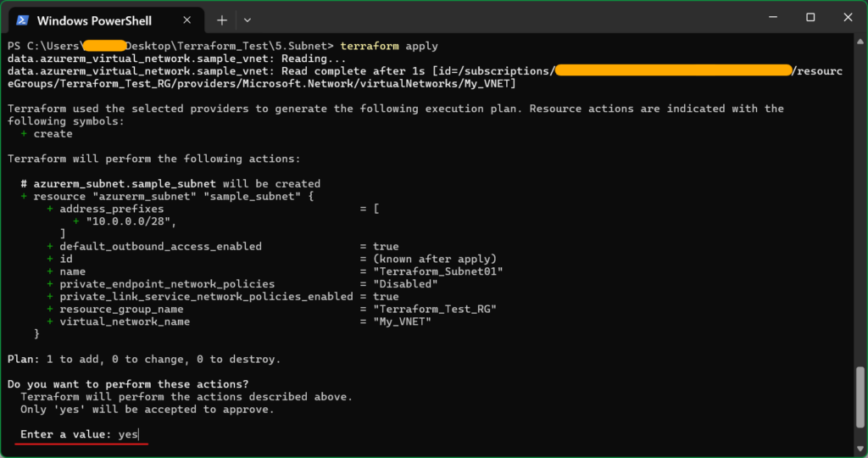
Task: Select the Windows PowerShell tab
Action: point(106,20)
